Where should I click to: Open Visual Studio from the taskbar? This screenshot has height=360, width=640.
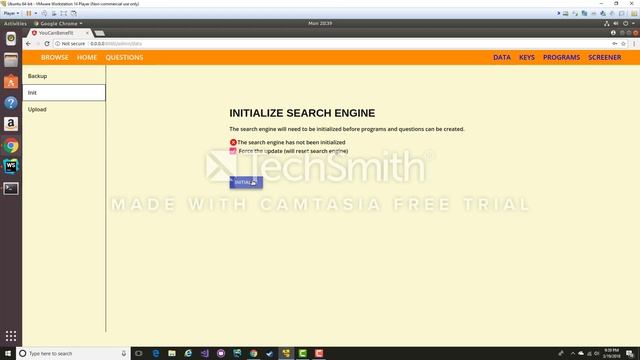pos(204,353)
